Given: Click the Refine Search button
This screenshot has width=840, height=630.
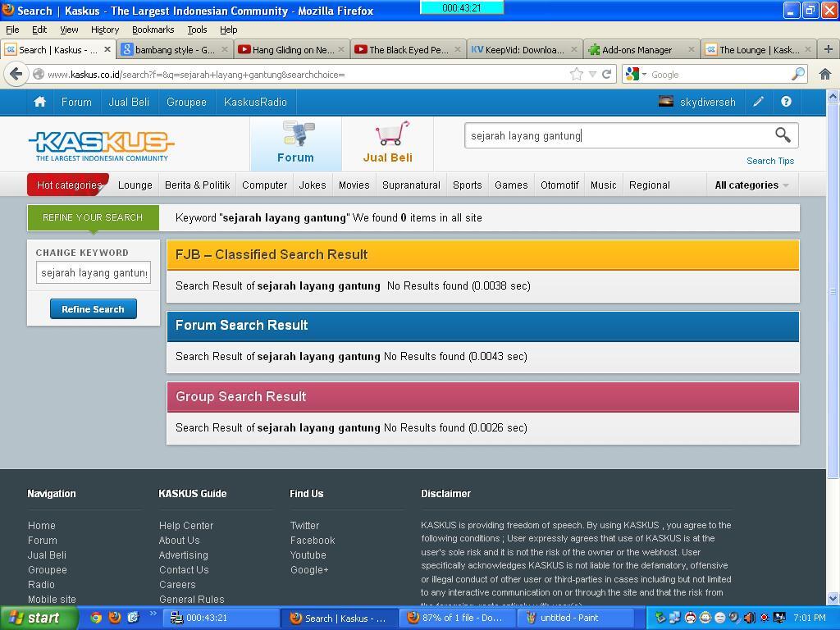Looking at the screenshot, I should tap(94, 309).
